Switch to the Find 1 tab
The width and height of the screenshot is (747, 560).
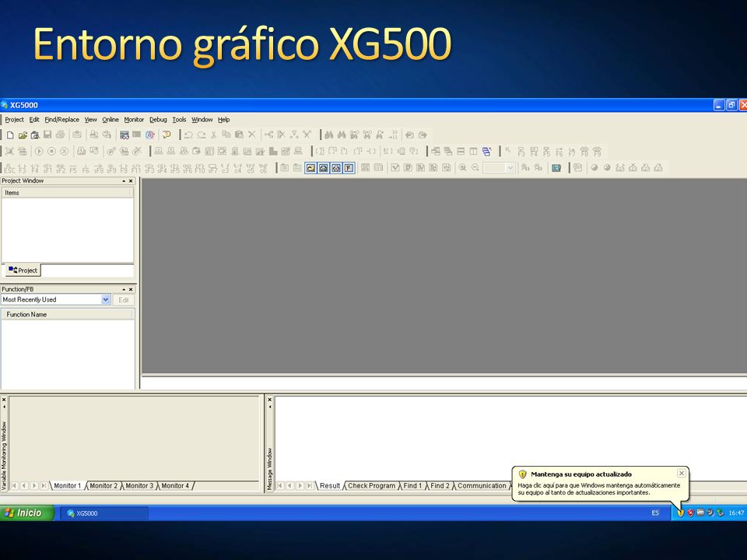point(412,485)
